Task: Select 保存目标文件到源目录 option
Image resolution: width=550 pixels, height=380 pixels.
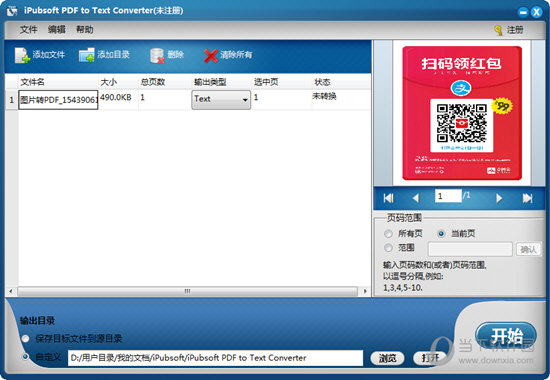Action: [x=25, y=339]
